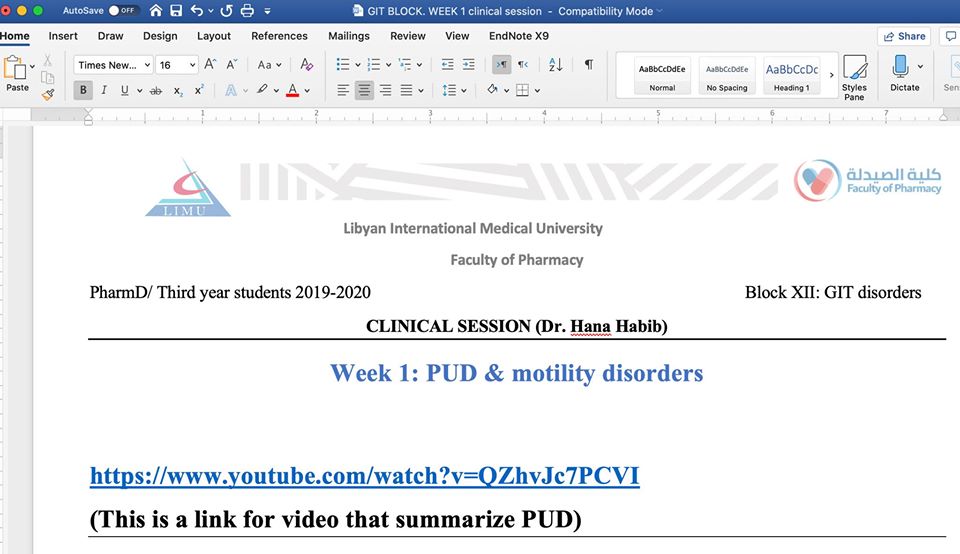The width and height of the screenshot is (960, 554).
Task: Click the Clear All Formatting icon
Action: [x=307, y=65]
